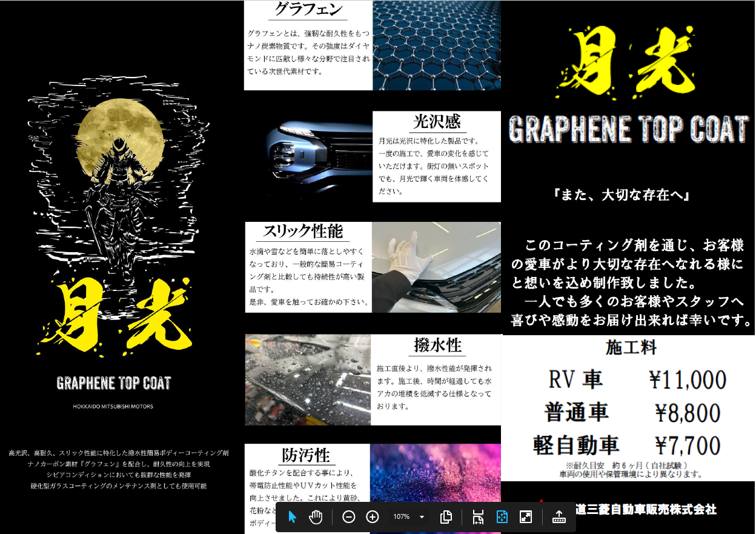Viewport: 756px width, 534px height.
Task: Click the HOKKAIDO MITSUBISHI MOTORS text
Action: point(113,407)
